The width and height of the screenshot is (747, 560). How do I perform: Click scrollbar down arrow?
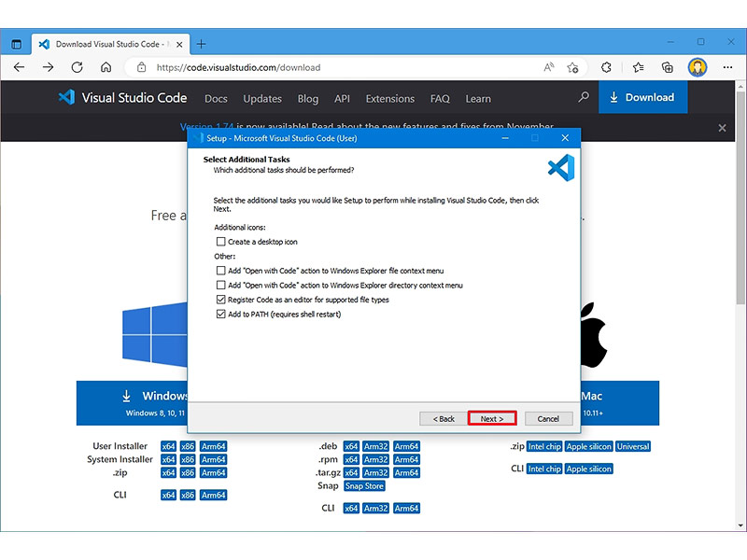click(740, 525)
